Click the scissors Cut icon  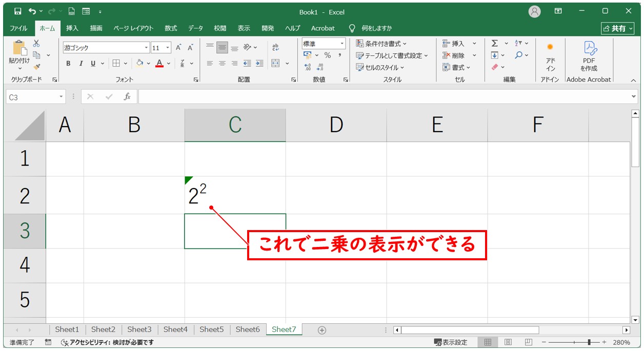click(36, 44)
